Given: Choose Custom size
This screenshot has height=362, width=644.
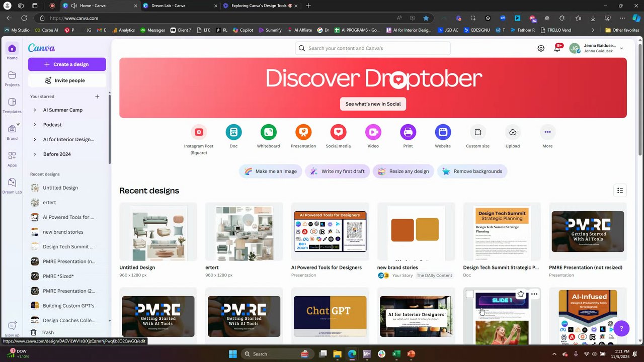Looking at the screenshot, I should click(x=478, y=132).
